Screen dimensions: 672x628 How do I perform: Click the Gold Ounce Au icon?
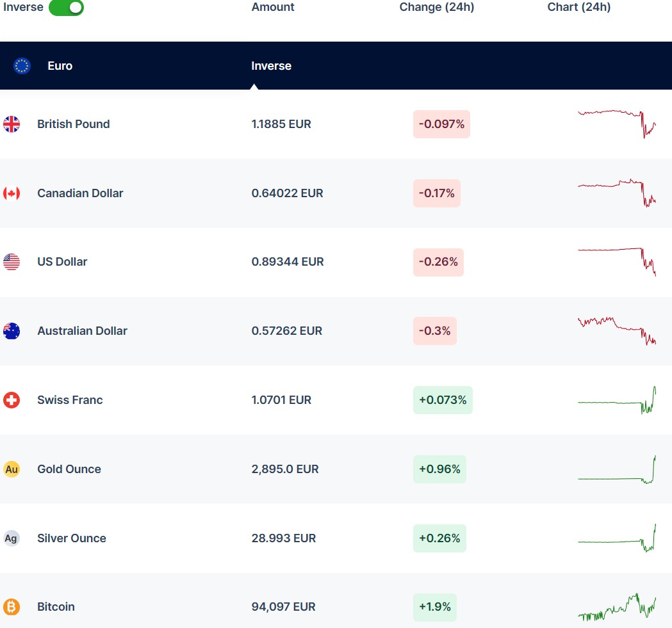[x=12, y=469]
